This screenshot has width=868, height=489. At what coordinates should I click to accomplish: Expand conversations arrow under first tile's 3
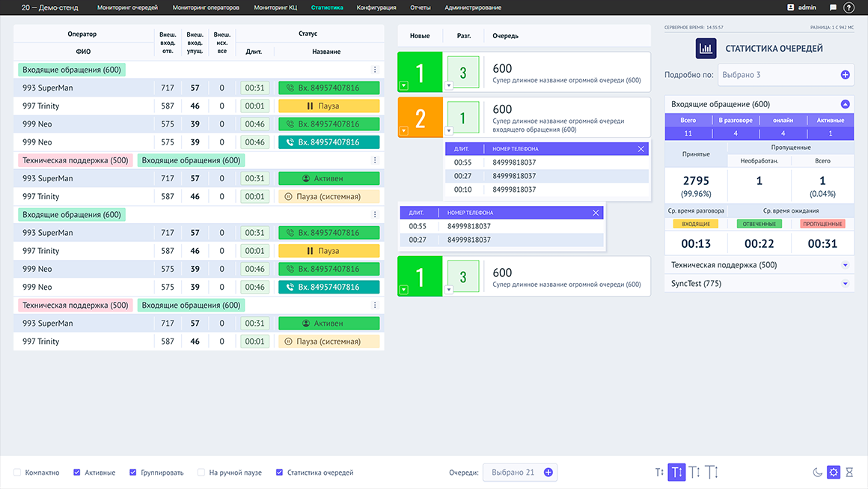click(449, 86)
